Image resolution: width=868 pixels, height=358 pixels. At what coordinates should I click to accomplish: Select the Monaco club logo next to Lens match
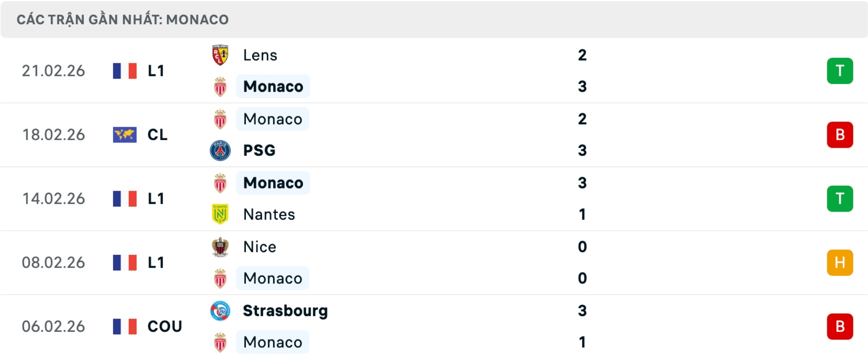pos(220,86)
